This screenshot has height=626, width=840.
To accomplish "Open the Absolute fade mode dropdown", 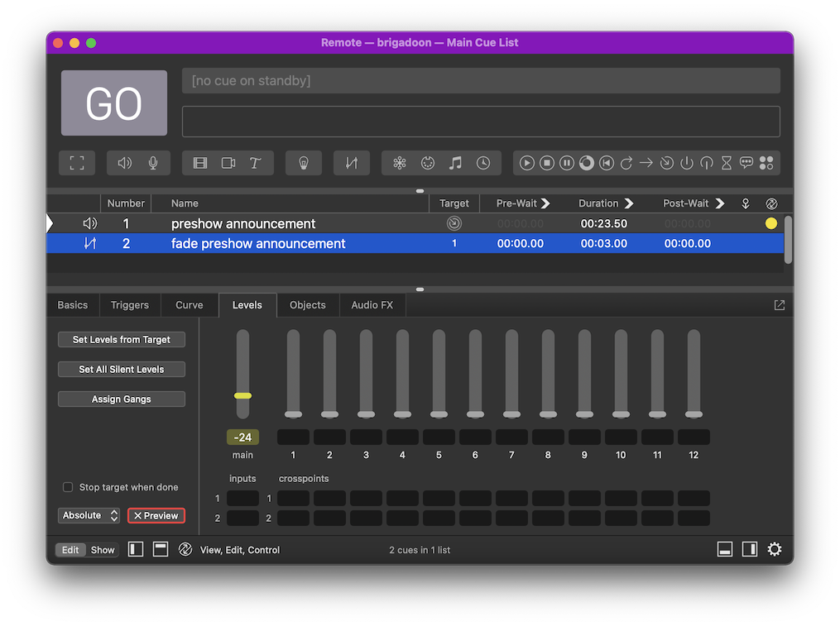I will click(x=89, y=515).
